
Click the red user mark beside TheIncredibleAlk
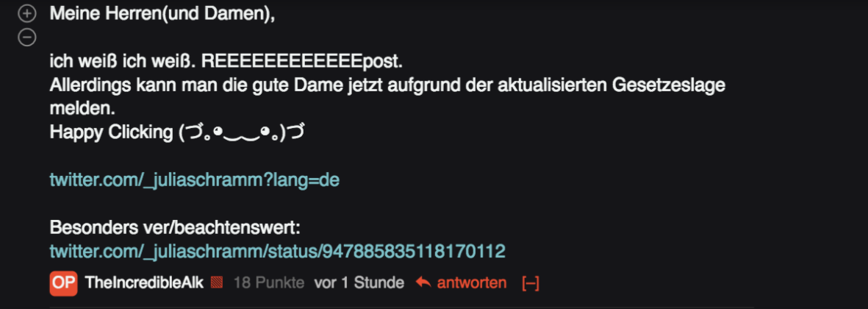coord(217,283)
